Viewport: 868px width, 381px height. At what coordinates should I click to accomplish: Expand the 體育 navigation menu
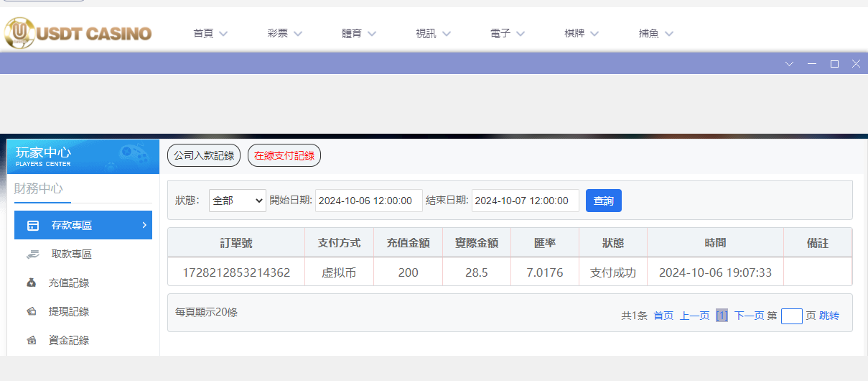click(x=359, y=33)
